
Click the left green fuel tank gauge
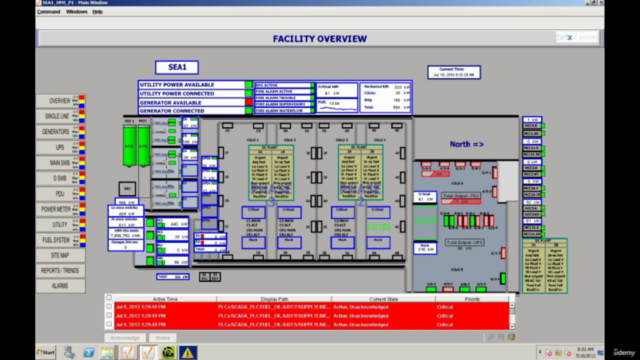[x=129, y=146]
